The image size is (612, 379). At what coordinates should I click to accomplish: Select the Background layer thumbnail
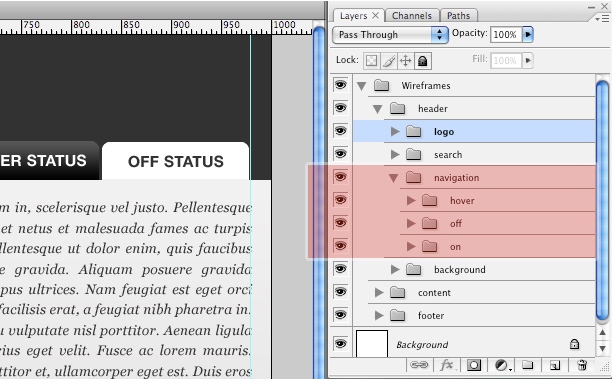coord(372,343)
